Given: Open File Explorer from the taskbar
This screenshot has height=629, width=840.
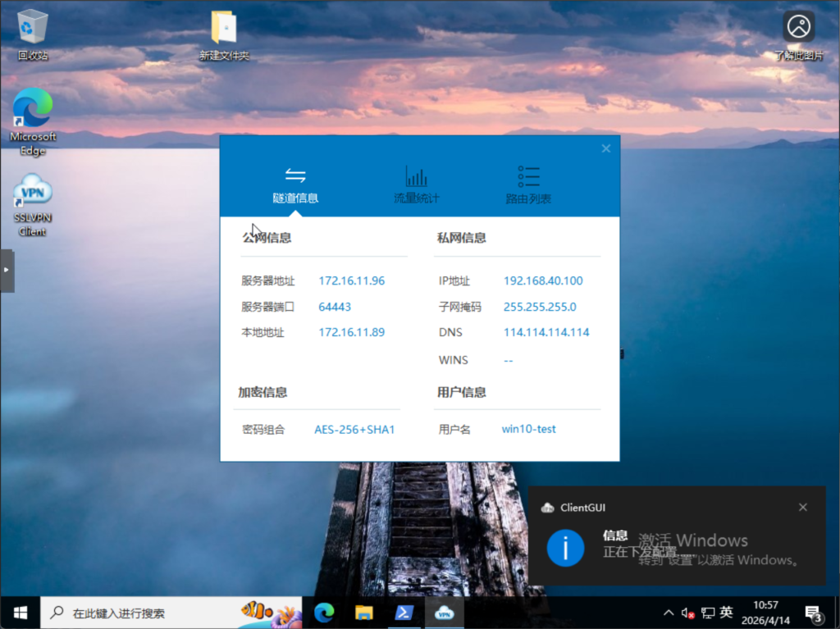Looking at the screenshot, I should [364, 612].
